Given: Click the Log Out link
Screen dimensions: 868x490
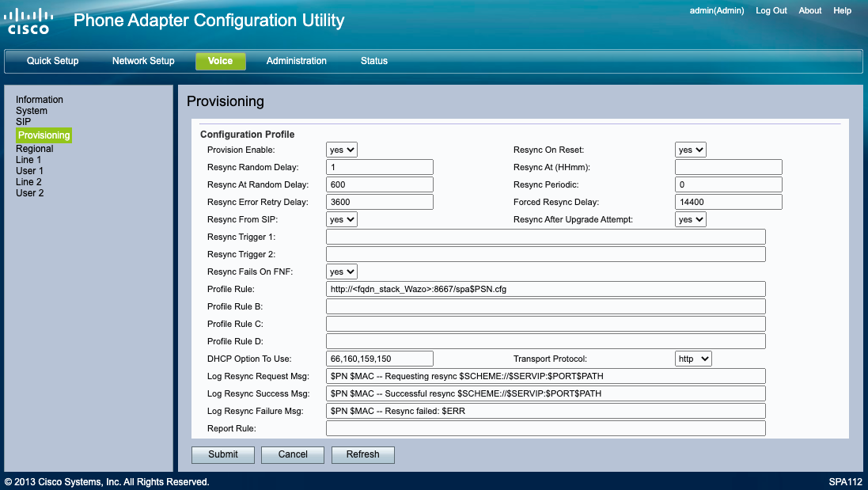Looking at the screenshot, I should (771, 10).
